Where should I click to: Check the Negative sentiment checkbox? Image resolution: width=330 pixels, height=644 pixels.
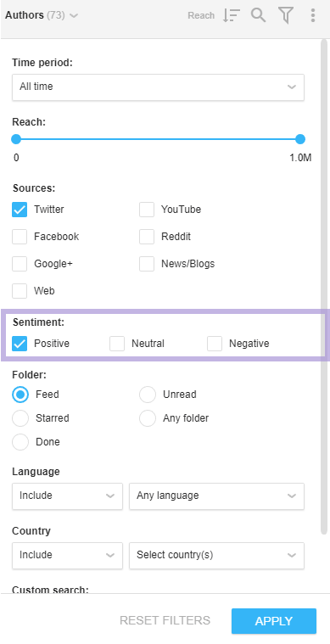(215, 344)
